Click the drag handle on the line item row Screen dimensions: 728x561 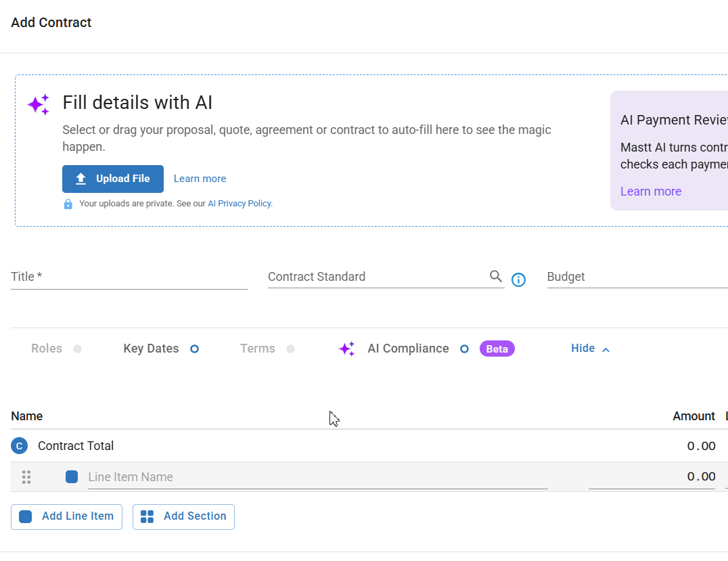(x=26, y=476)
